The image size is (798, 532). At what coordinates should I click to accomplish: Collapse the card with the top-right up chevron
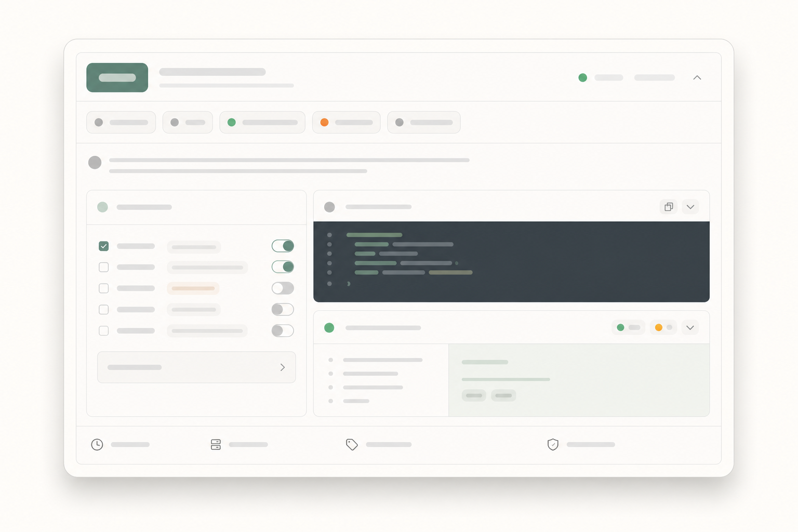coord(697,77)
